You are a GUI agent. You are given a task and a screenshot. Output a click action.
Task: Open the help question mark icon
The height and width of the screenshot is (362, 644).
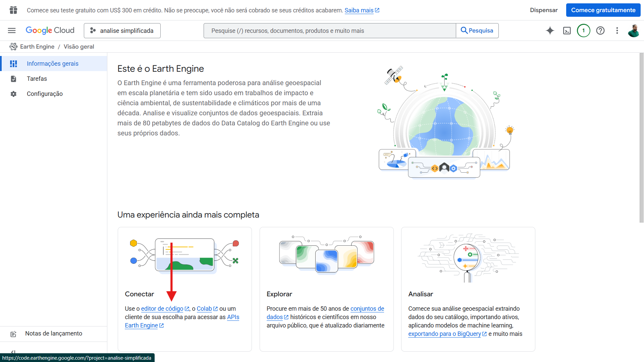point(600,31)
